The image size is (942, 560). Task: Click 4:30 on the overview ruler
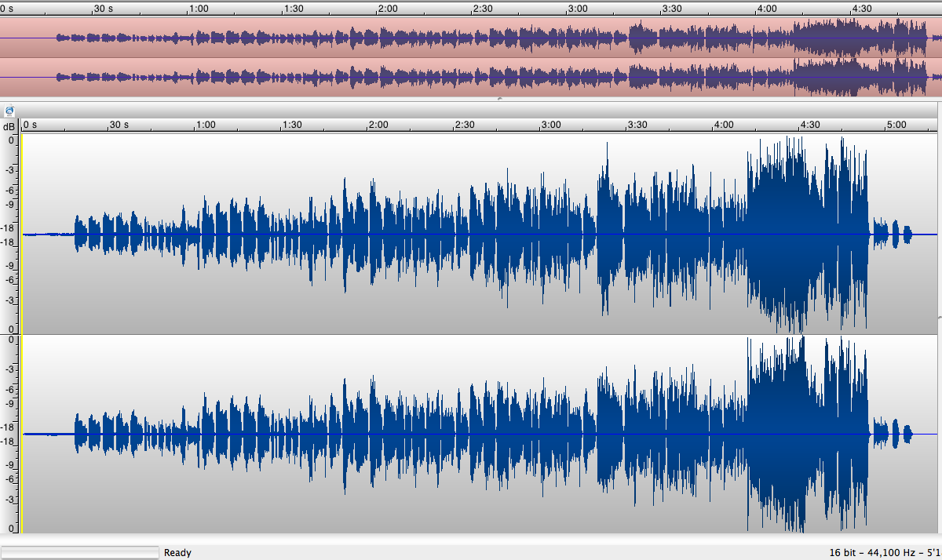pyautogui.click(x=862, y=8)
